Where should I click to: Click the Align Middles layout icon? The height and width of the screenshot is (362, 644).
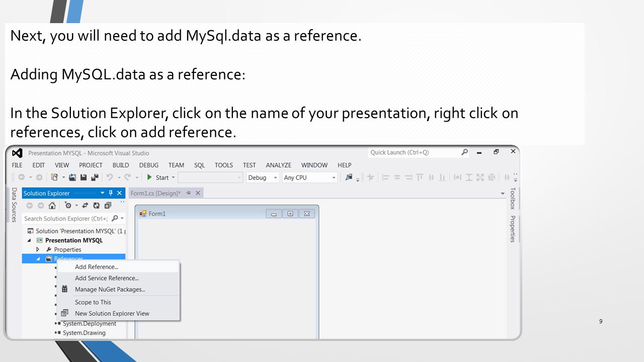pos(431,177)
